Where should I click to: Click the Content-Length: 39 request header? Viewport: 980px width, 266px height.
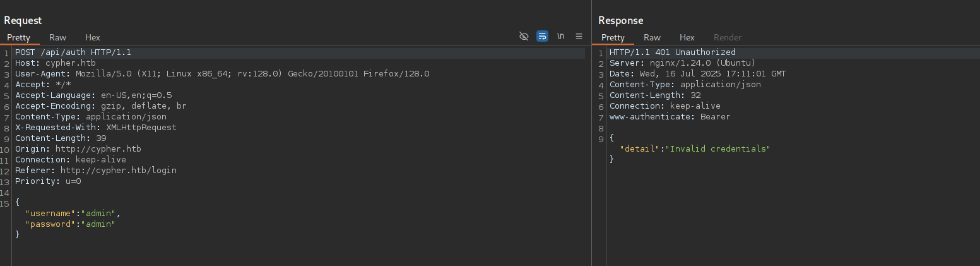(x=61, y=138)
